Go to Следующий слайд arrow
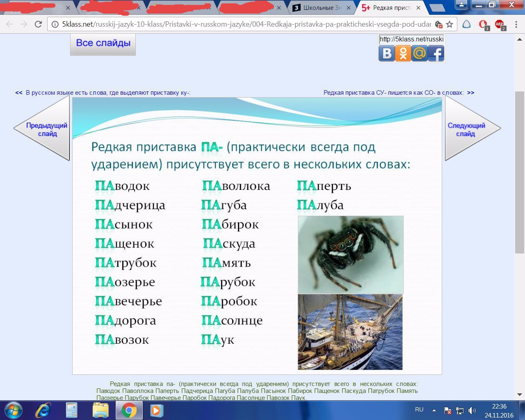The width and height of the screenshot is (525, 420). click(468, 129)
